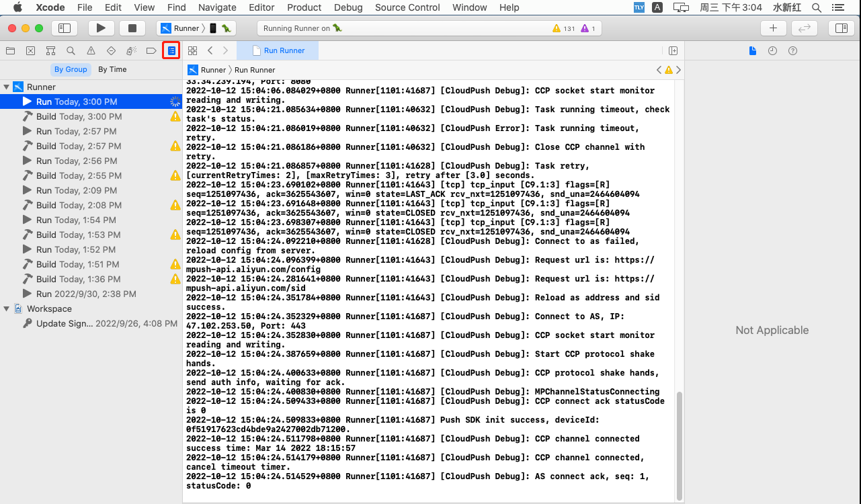Open the Report navigator icon
The width and height of the screenshot is (861, 504).
point(171,50)
